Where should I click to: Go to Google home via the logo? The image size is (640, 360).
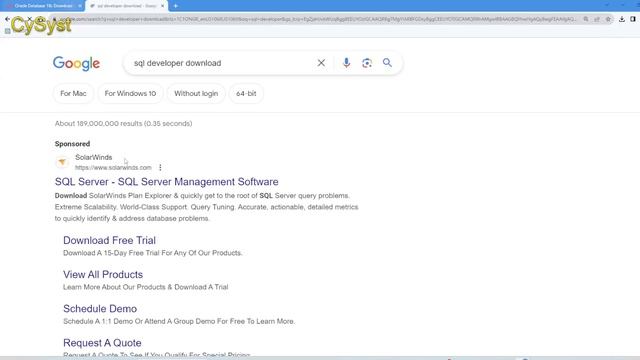click(76, 63)
